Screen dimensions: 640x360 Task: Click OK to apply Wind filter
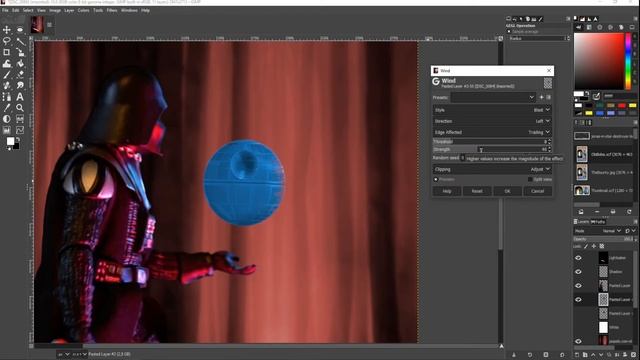pos(507,191)
